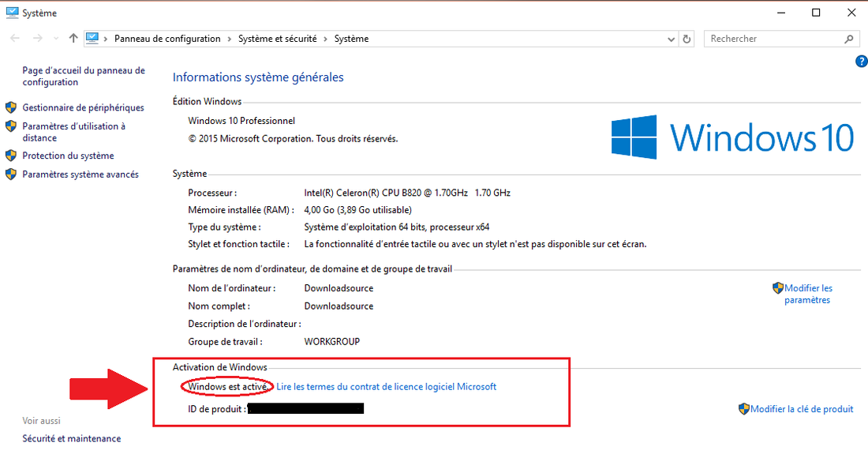Open Paramètres d'utilisation à distance
Image resolution: width=868 pixels, height=458 pixels.
[73, 132]
